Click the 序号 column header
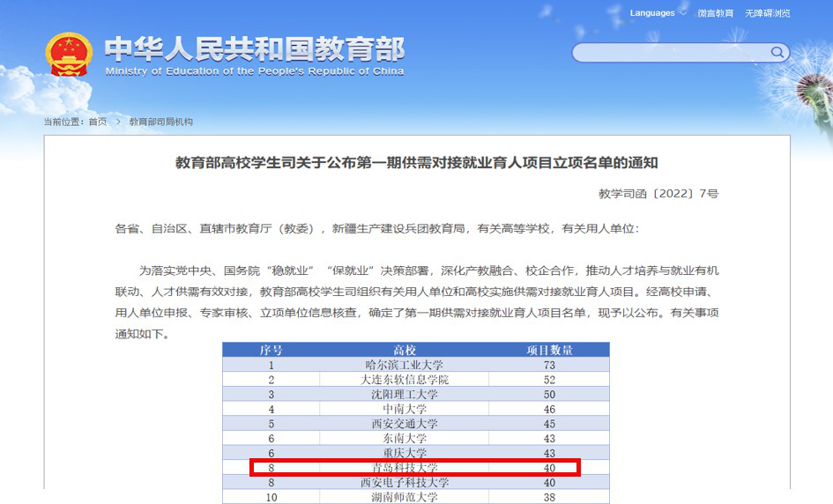 click(271, 350)
